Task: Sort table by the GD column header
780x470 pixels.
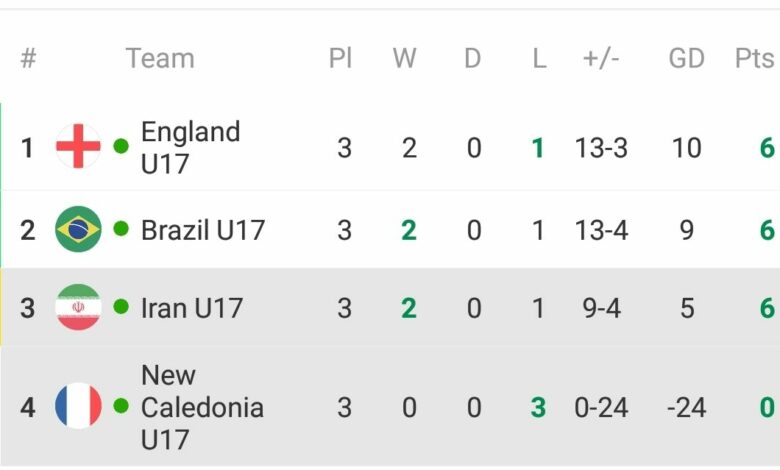Action: click(686, 59)
